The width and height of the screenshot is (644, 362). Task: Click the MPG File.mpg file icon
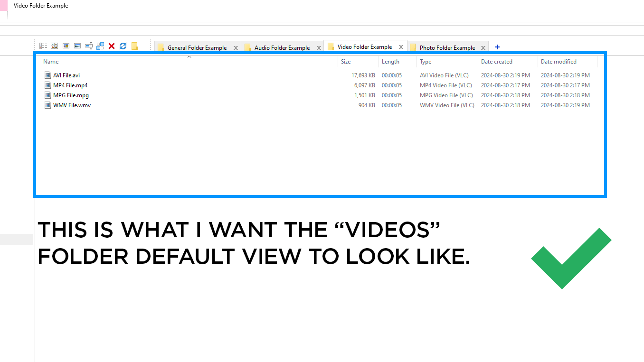pyautogui.click(x=47, y=95)
